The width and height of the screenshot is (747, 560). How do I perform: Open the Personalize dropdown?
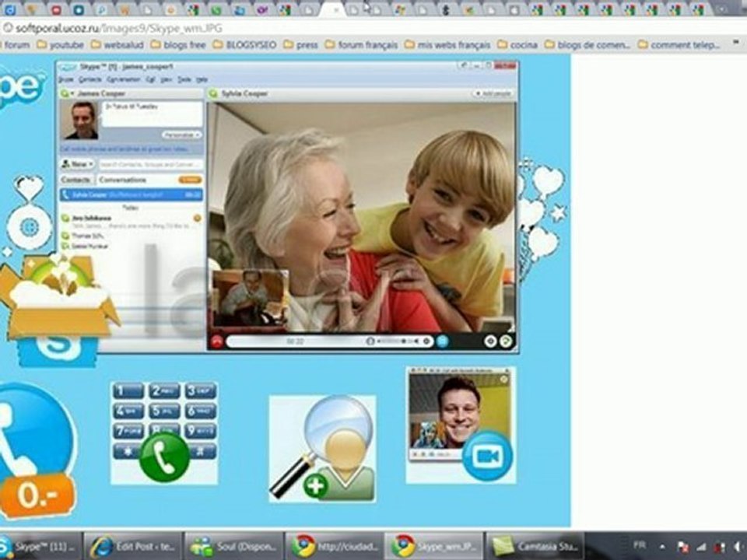pyautogui.click(x=181, y=135)
